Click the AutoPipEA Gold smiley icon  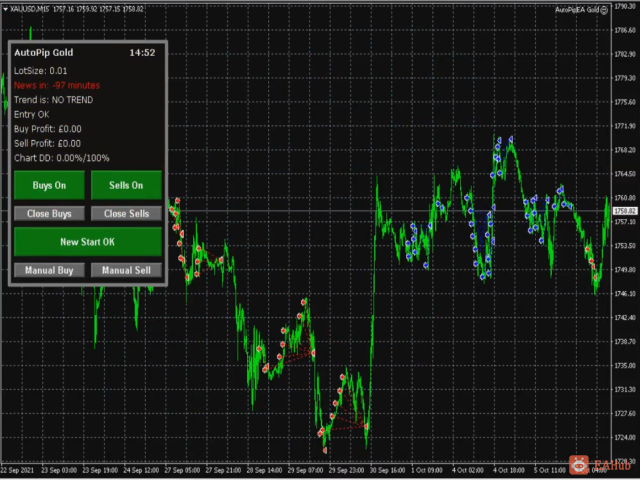[x=604, y=10]
